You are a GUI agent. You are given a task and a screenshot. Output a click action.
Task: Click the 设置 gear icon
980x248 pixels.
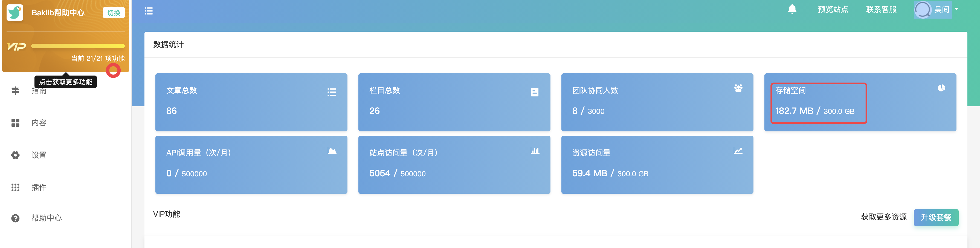15,155
